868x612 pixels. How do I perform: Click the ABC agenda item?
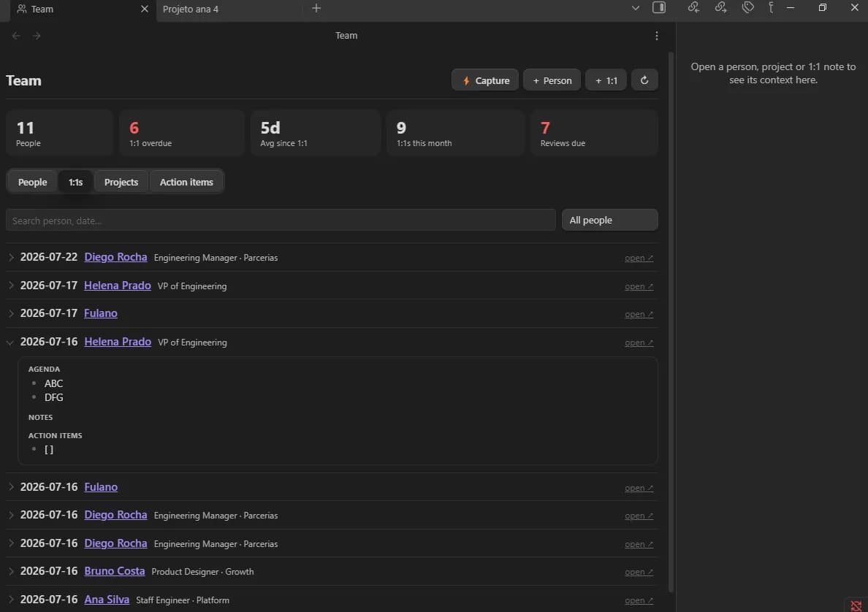(x=53, y=383)
